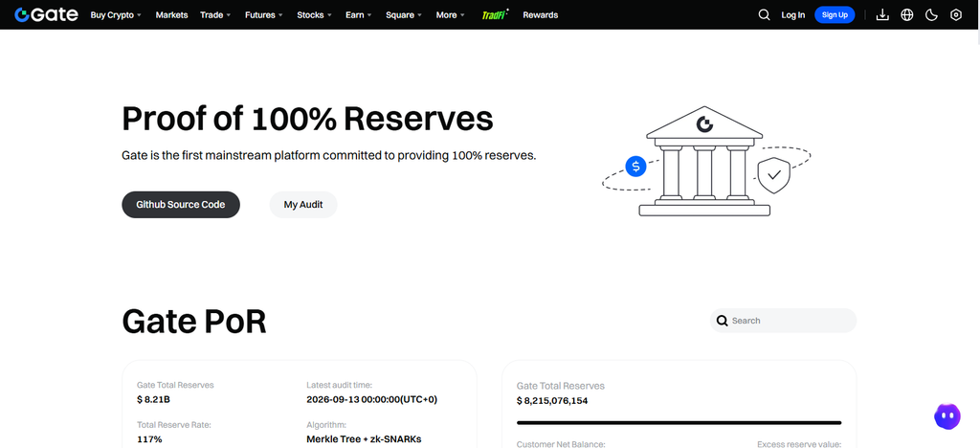Click the "Total Reserve Rate:" label

(x=174, y=425)
